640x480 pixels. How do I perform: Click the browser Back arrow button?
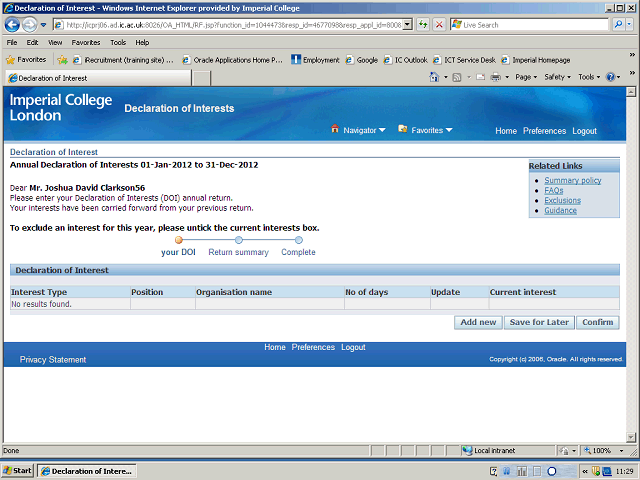point(13,24)
